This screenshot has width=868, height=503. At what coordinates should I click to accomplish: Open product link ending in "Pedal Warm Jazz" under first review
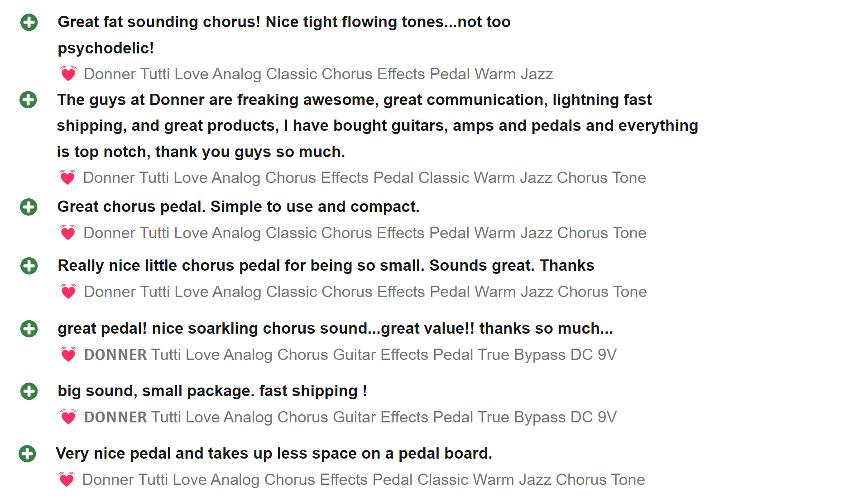[318, 74]
